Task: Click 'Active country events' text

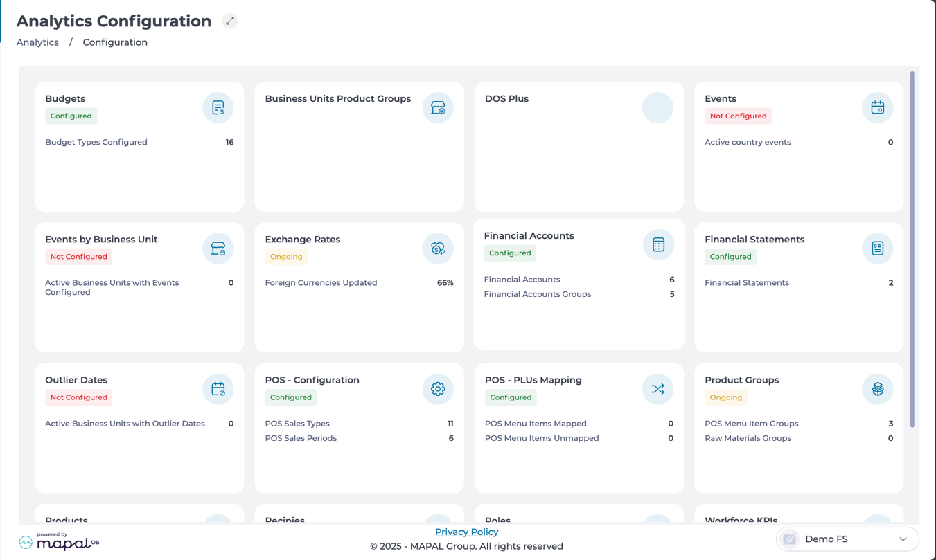Action: point(748,142)
